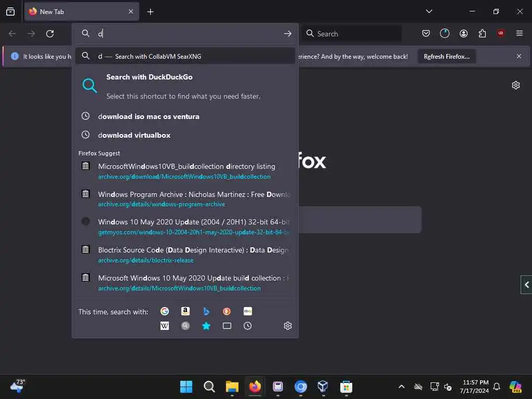The width and height of the screenshot is (532, 399).
Task: Focus the toolbar Search box
Action: [x=352, y=34]
